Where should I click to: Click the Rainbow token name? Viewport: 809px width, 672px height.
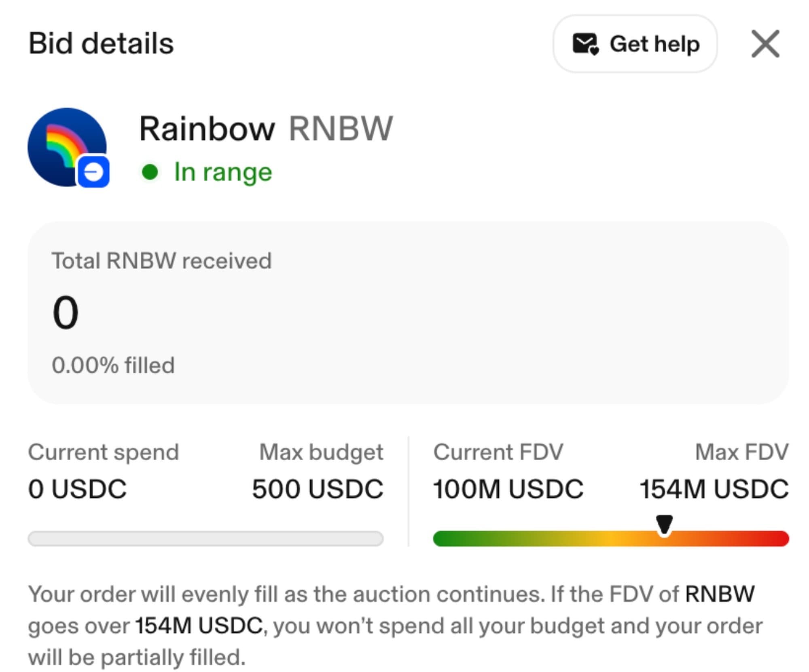point(207,129)
